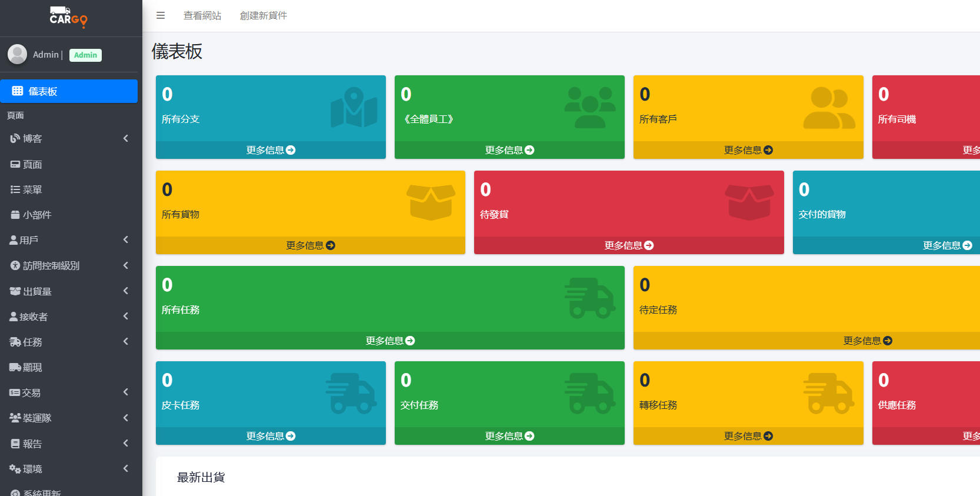Click the map icon on 所有分支 card
The height and width of the screenshot is (496, 980).
click(354, 107)
